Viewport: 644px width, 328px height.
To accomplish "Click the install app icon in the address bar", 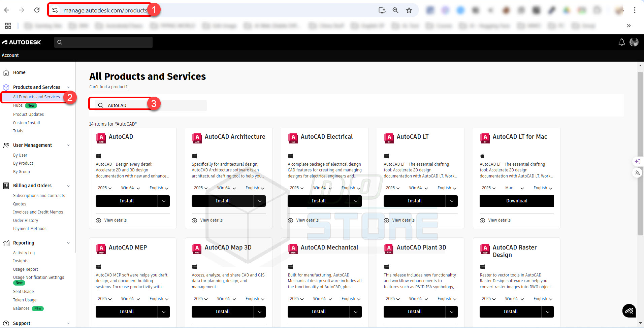I will [382, 10].
